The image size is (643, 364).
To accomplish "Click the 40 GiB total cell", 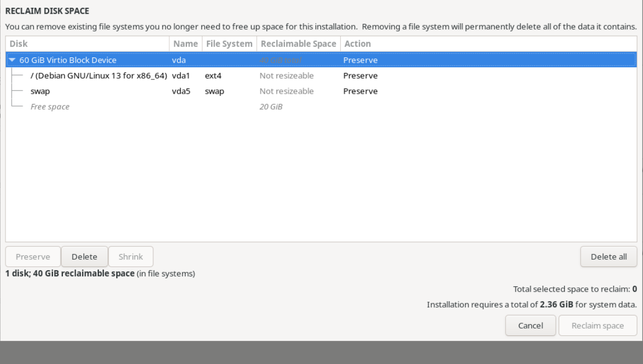I will [281, 60].
